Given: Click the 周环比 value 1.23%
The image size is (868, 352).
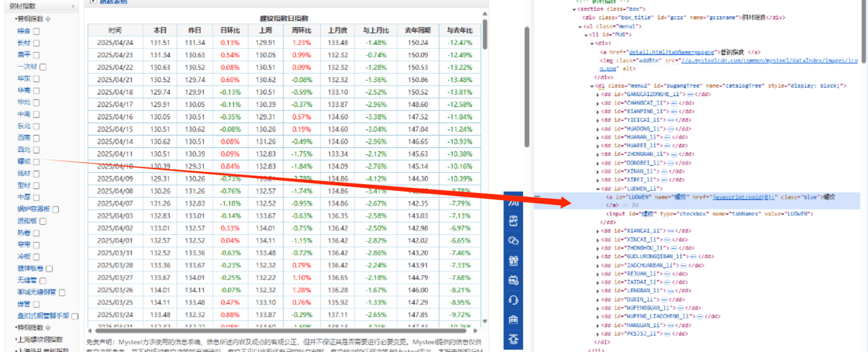Looking at the screenshot, I should [x=301, y=43].
